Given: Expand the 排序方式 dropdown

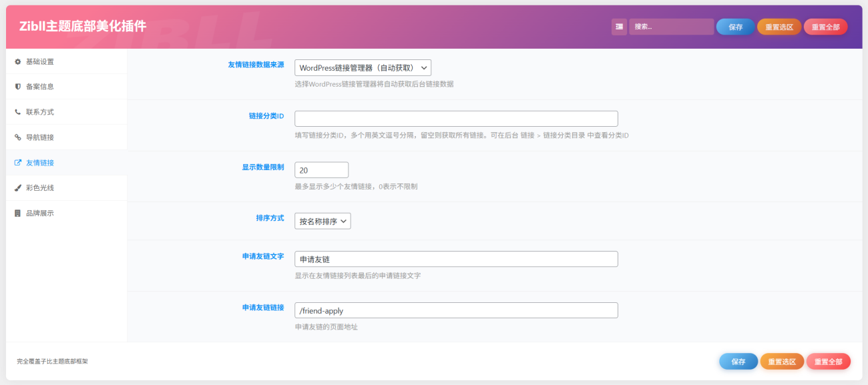Looking at the screenshot, I should (x=322, y=221).
